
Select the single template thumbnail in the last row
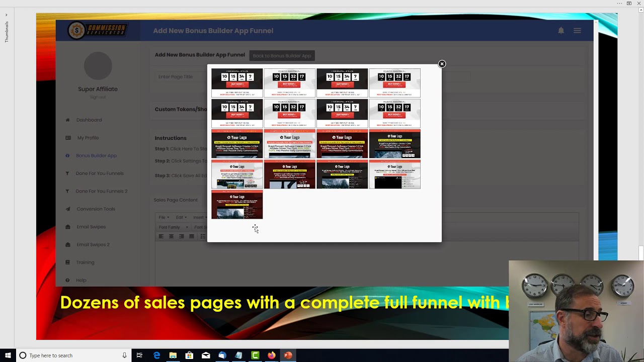click(x=237, y=205)
